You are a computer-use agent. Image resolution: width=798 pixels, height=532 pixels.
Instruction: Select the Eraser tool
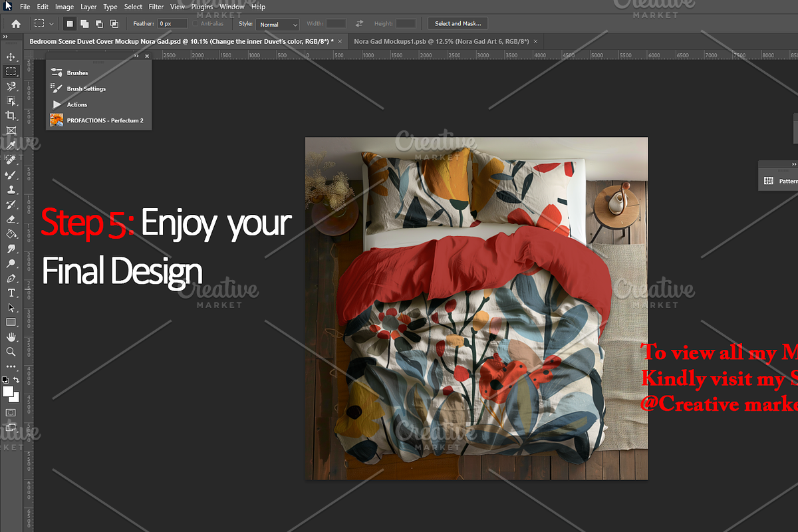(x=11, y=219)
